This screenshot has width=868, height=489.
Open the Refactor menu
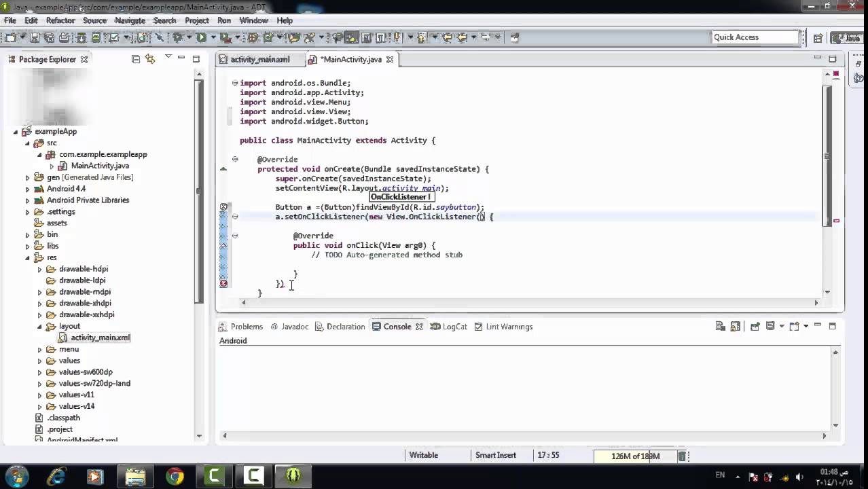click(x=60, y=20)
